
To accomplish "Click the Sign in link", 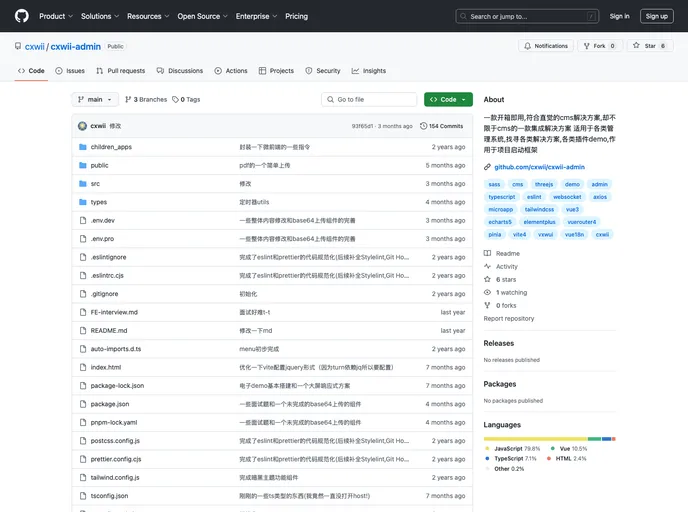I will point(619,16).
